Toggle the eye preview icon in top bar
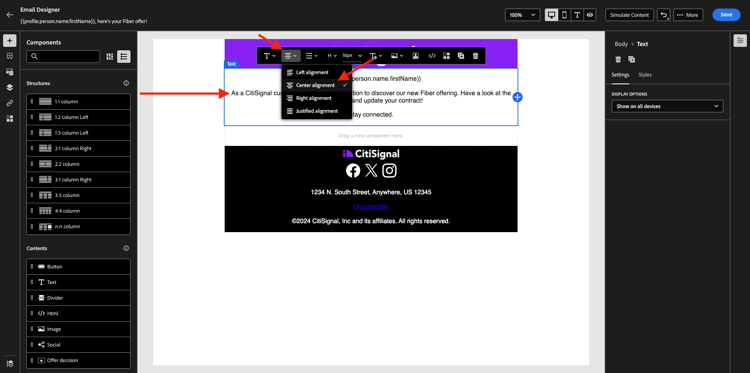Image resolution: width=750 pixels, height=373 pixels. (x=590, y=15)
